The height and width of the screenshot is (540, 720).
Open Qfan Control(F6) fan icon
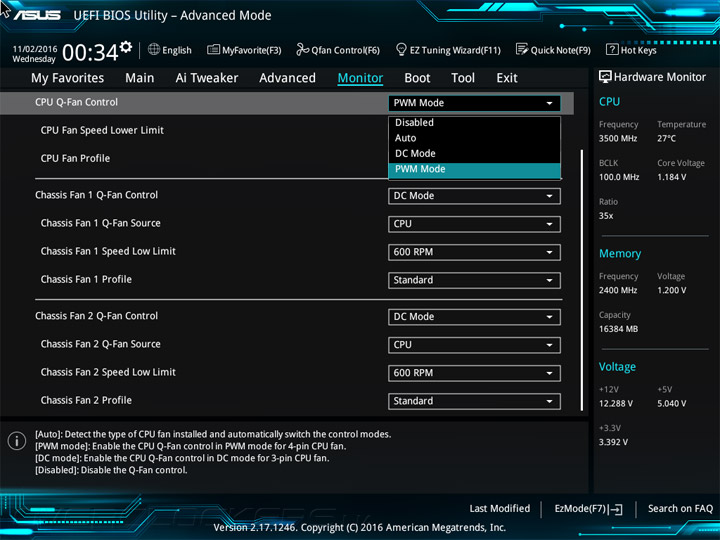(x=302, y=50)
